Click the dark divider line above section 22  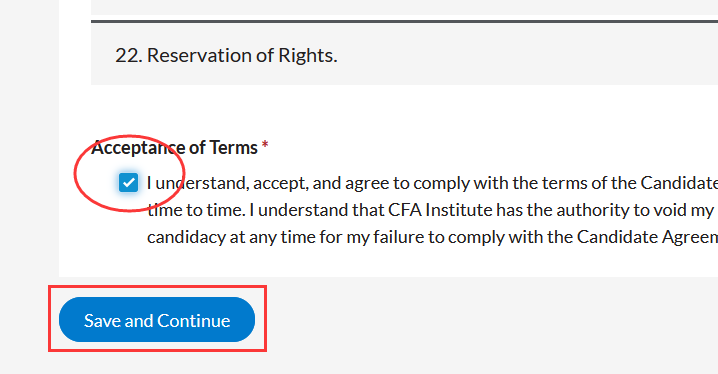point(404,21)
